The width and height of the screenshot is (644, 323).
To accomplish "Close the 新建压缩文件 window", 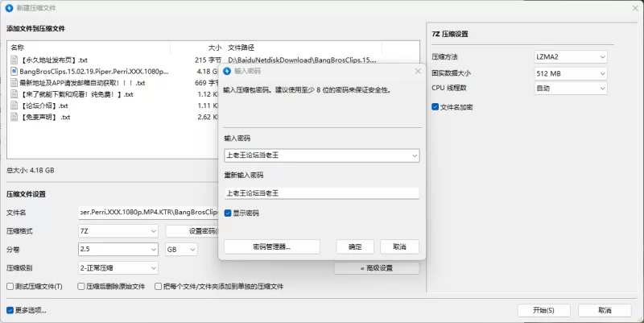I will tap(635, 8).
